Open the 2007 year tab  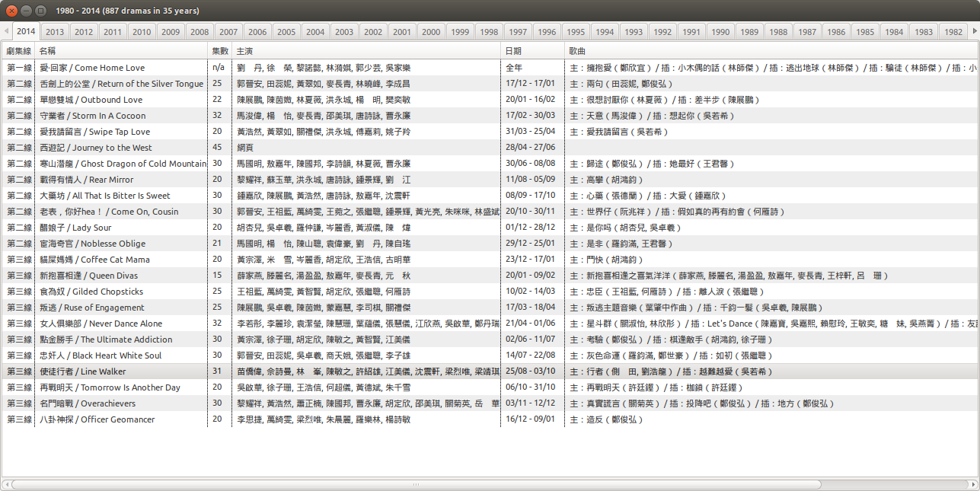point(228,32)
